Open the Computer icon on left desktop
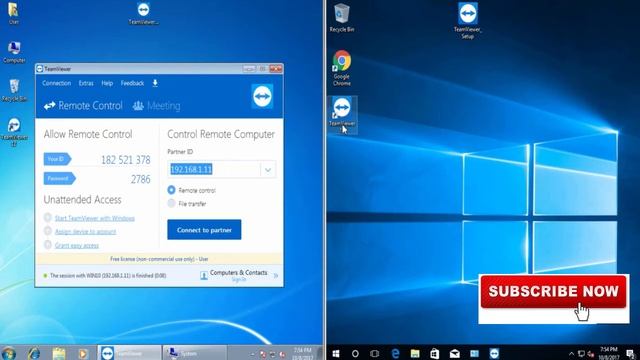 tap(14, 52)
